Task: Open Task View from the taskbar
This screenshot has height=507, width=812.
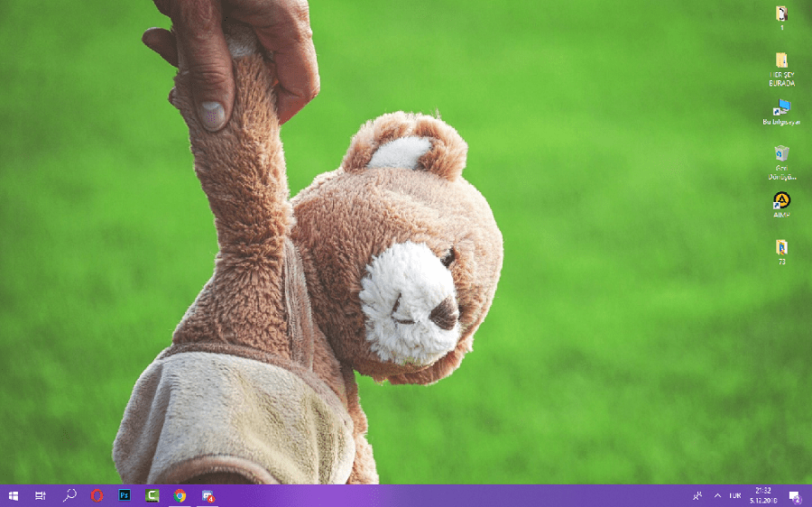Action: coord(41,495)
